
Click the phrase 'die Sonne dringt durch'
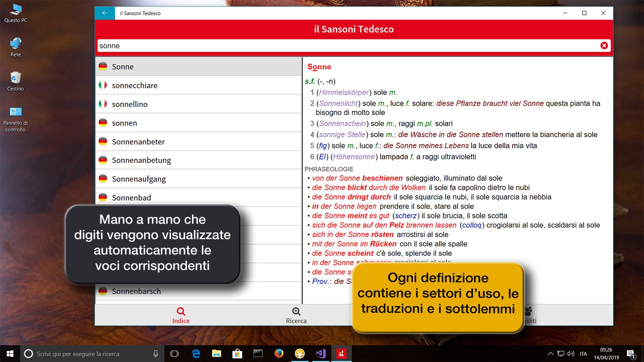pos(351,197)
